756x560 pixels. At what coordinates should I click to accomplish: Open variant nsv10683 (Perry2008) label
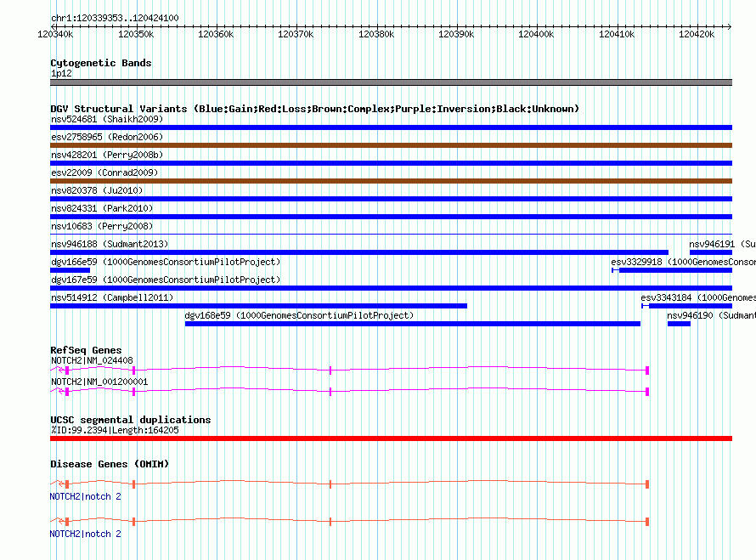(102, 226)
